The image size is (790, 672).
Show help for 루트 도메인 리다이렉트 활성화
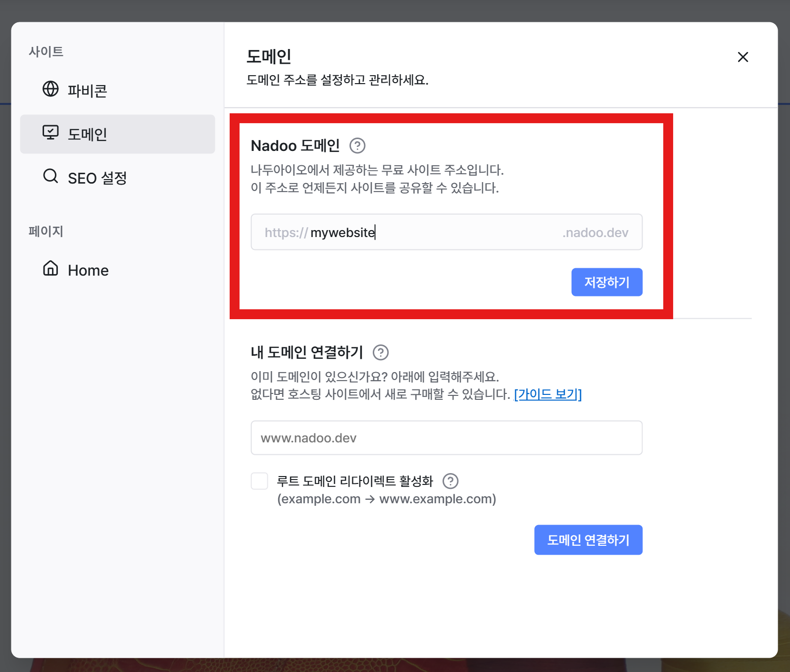450,481
